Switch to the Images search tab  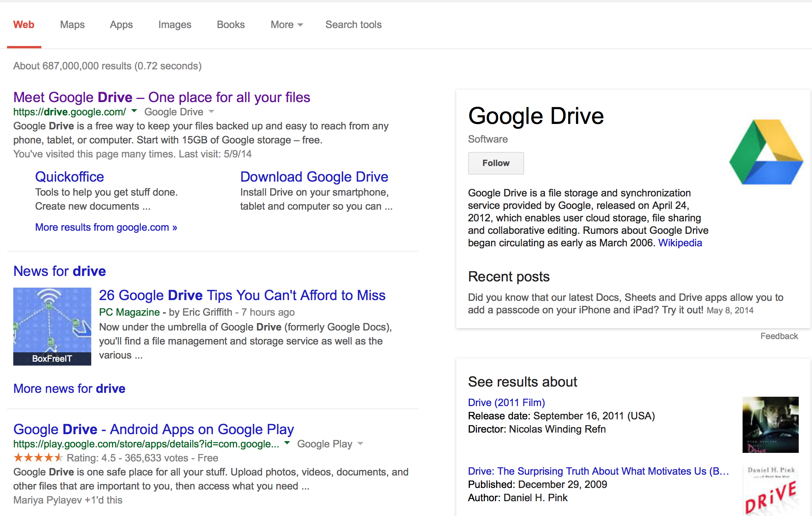coord(174,25)
